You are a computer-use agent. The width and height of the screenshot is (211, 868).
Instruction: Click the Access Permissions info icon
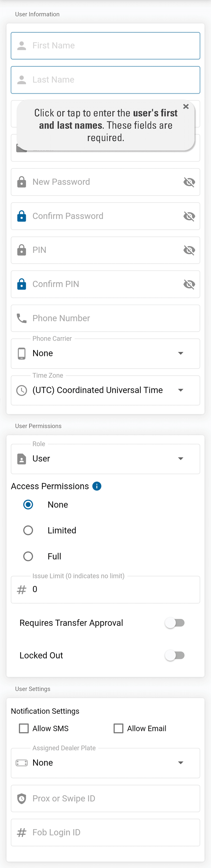click(97, 486)
